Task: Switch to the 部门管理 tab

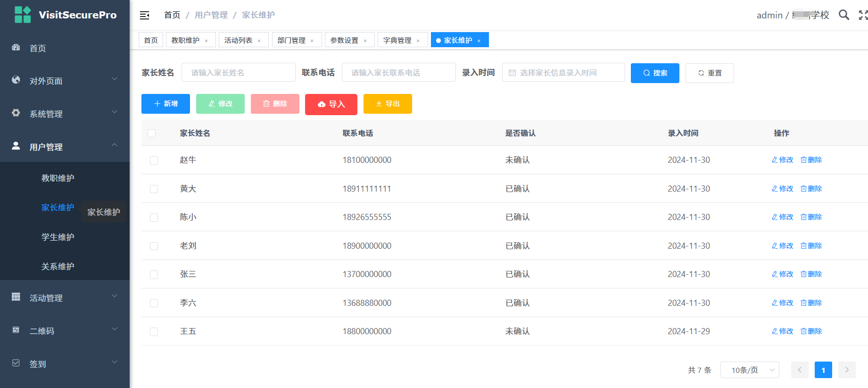Action: (291, 41)
